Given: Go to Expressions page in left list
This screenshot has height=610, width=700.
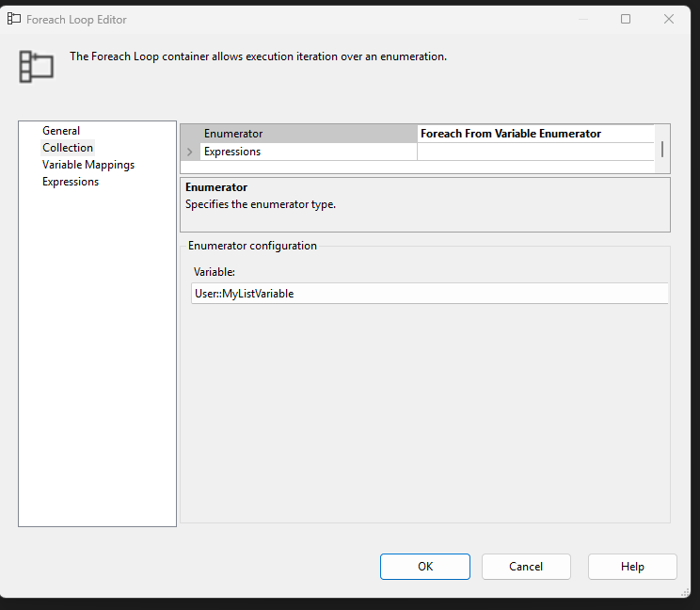Looking at the screenshot, I should tap(71, 182).
